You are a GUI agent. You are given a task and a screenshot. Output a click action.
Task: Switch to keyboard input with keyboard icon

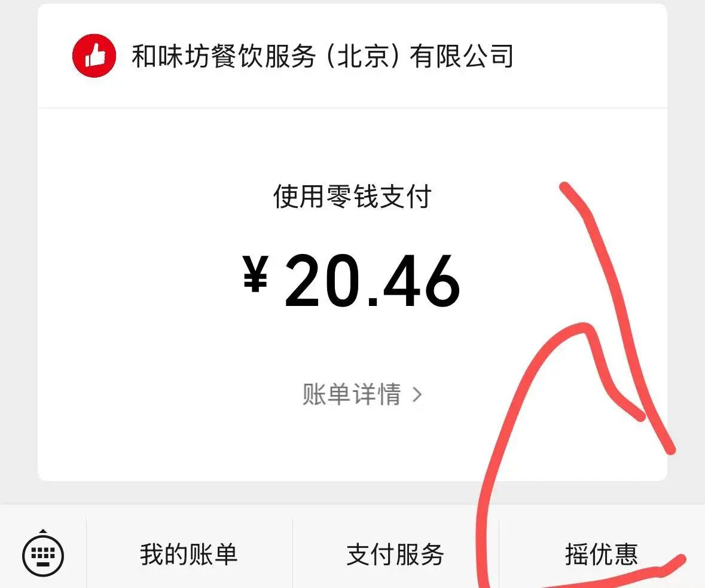43,555
